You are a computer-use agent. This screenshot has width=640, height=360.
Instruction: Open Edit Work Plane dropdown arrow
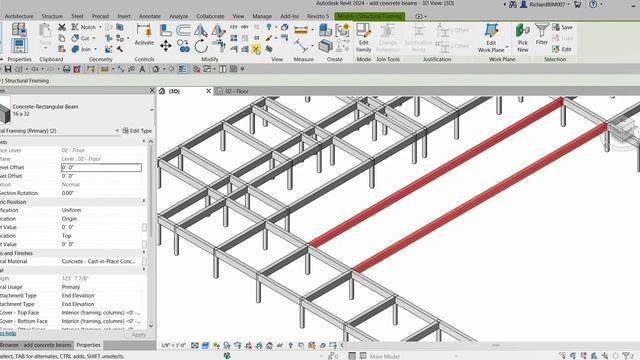point(507,47)
